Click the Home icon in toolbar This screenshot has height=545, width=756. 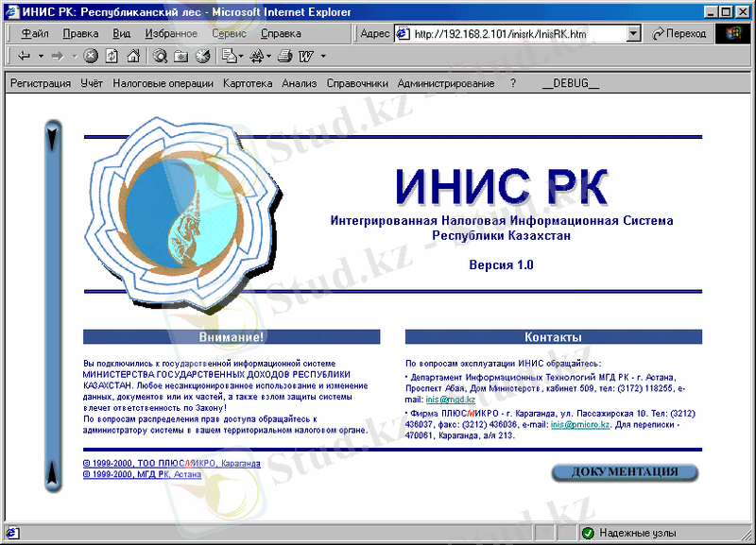click(133, 57)
